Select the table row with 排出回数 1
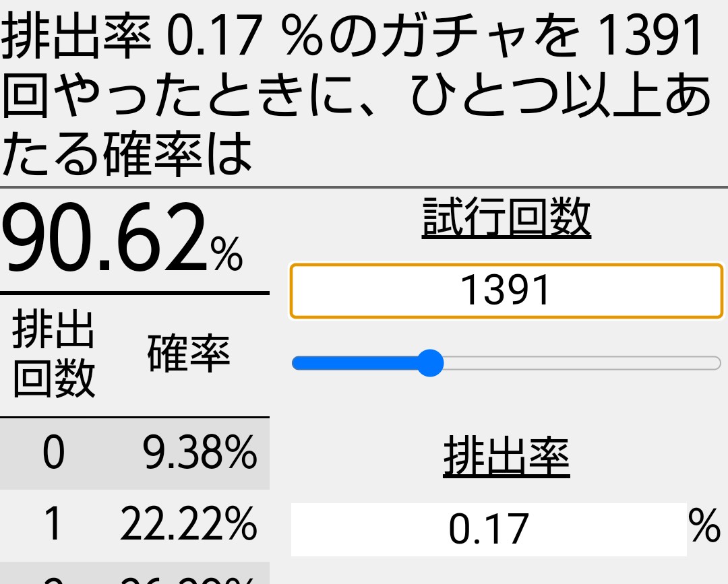The image size is (728, 584). click(x=135, y=525)
